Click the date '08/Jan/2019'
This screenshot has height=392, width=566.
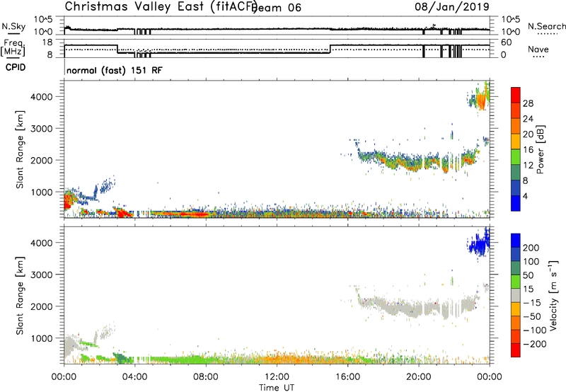tap(452, 6)
